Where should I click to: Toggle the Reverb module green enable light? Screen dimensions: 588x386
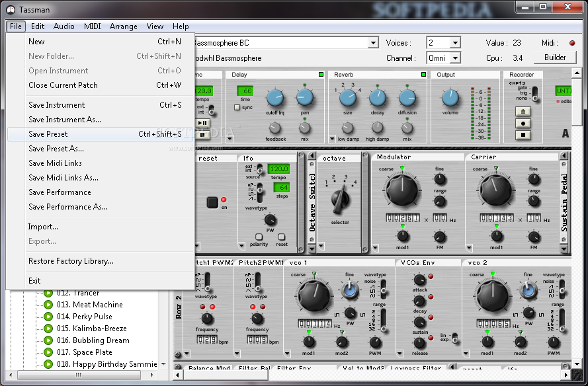pyautogui.click(x=423, y=75)
